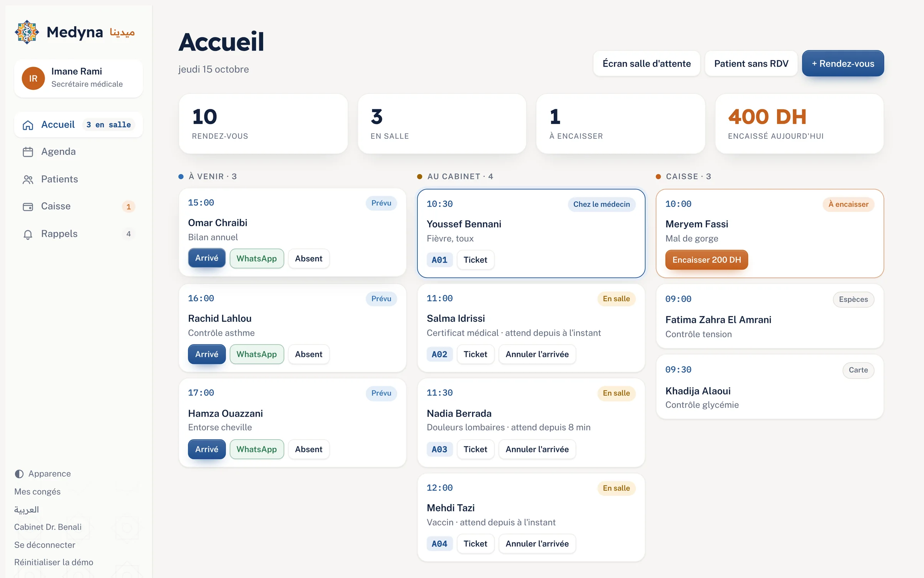The height and width of the screenshot is (578, 924).
Task: Annuler l'arrivée for Nadia Berrada
Action: pyautogui.click(x=537, y=449)
